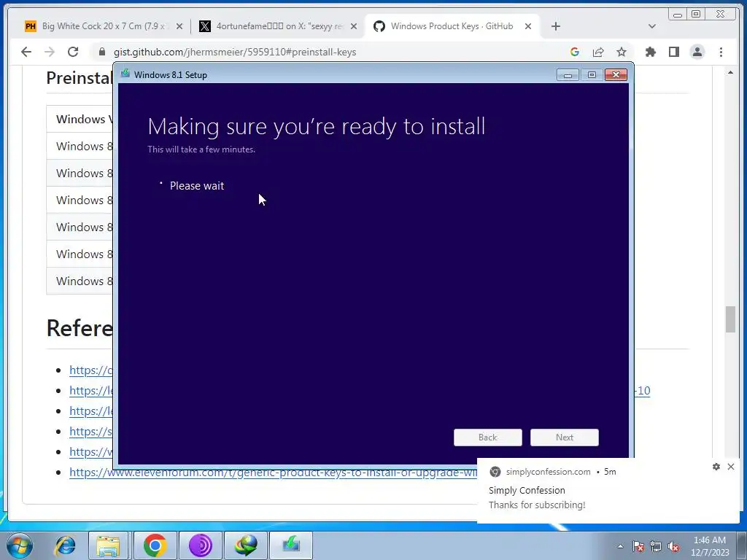The image size is (747, 560).
Task: Click the page vertical scrollbar thumb
Action: tap(730, 319)
